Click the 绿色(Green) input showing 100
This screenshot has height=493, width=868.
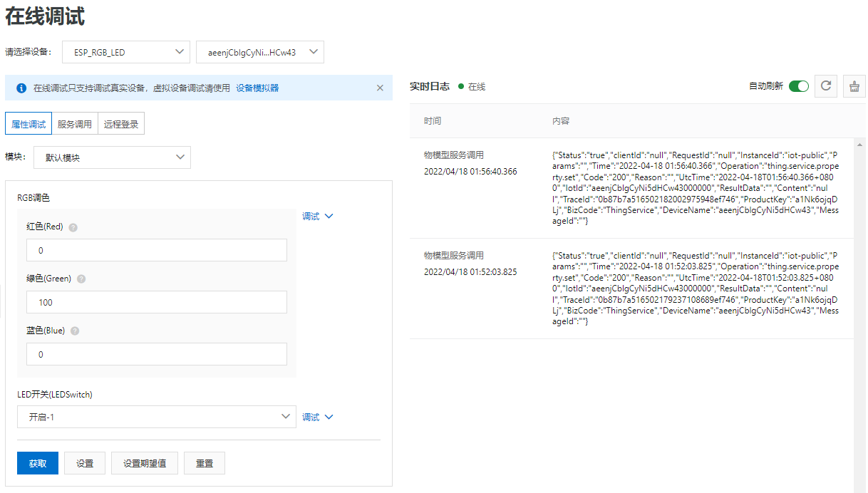tap(157, 302)
